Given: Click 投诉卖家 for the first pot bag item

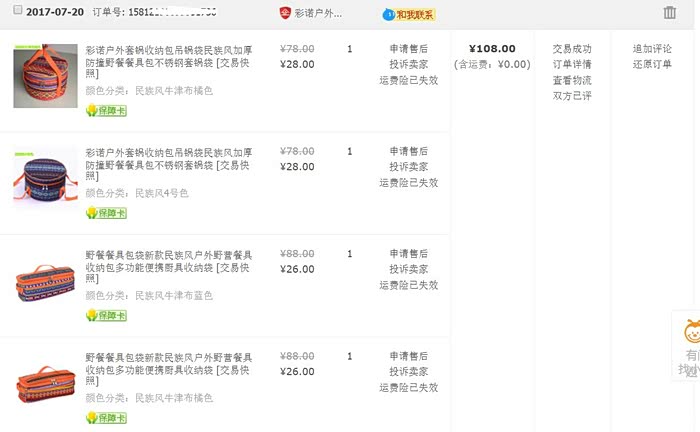Looking at the screenshot, I should tap(408, 64).
